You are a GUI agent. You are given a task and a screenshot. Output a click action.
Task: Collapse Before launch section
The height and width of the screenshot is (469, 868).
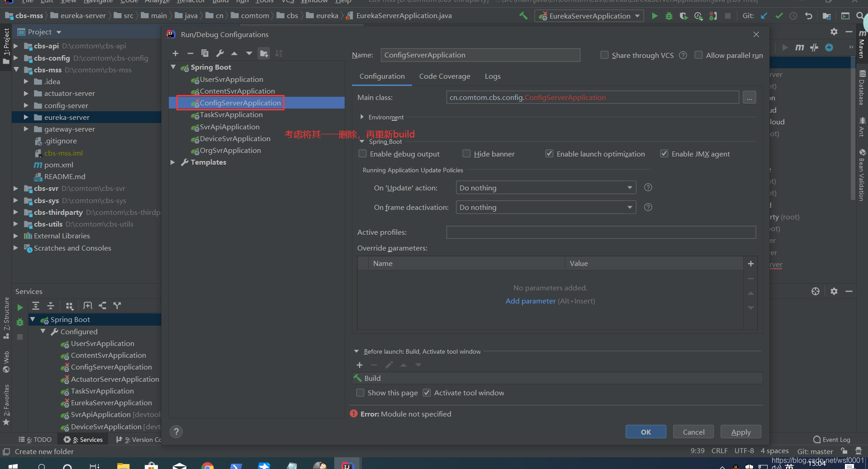click(356, 351)
